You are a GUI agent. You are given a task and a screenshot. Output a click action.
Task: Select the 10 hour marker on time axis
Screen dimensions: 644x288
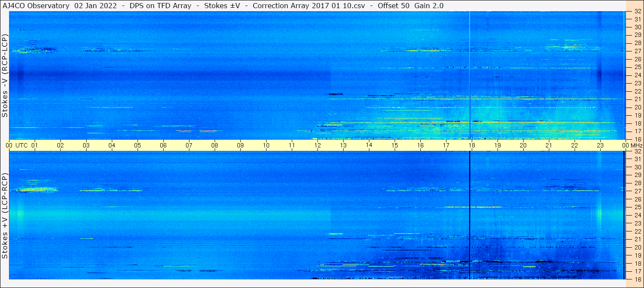click(266, 145)
